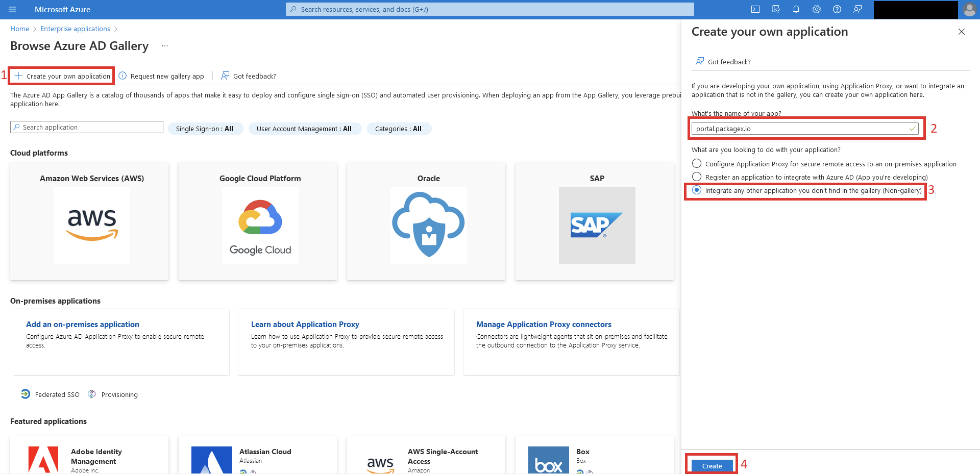Click the blue Create button
The width and height of the screenshot is (980, 474).
click(712, 466)
